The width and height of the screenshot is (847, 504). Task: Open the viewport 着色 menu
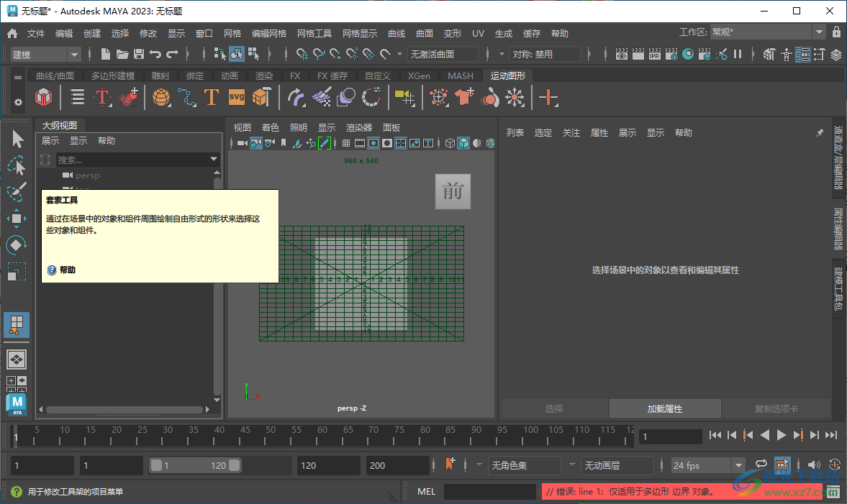tap(270, 127)
